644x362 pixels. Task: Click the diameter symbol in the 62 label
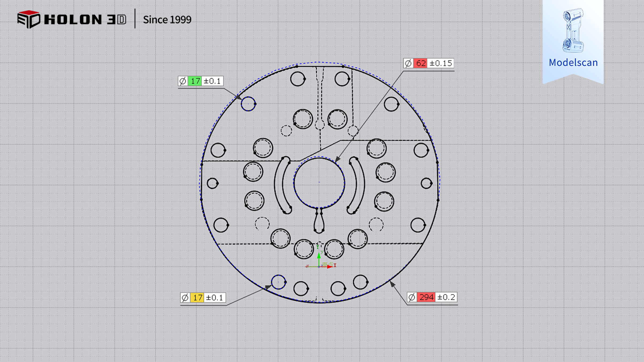pyautogui.click(x=408, y=63)
